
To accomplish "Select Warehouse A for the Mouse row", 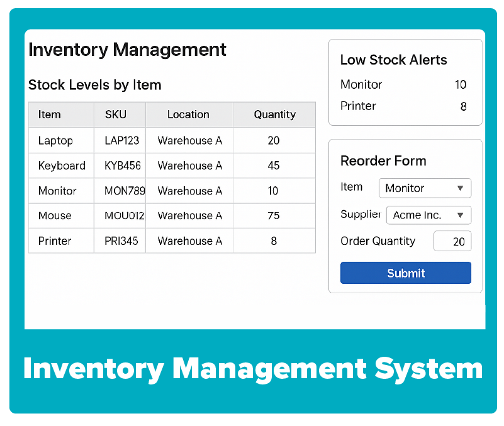I will click(189, 215).
